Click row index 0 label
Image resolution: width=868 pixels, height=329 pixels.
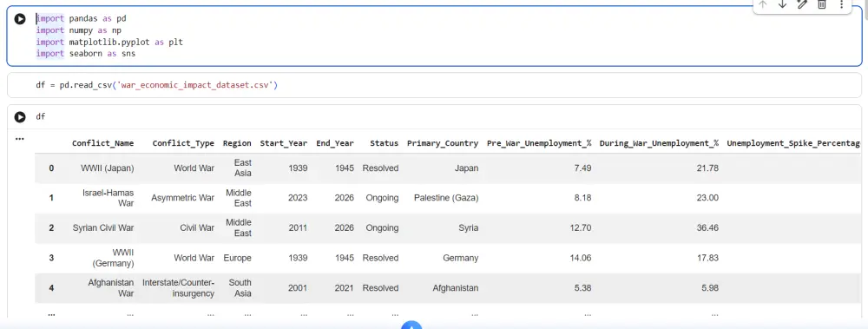tap(51, 168)
